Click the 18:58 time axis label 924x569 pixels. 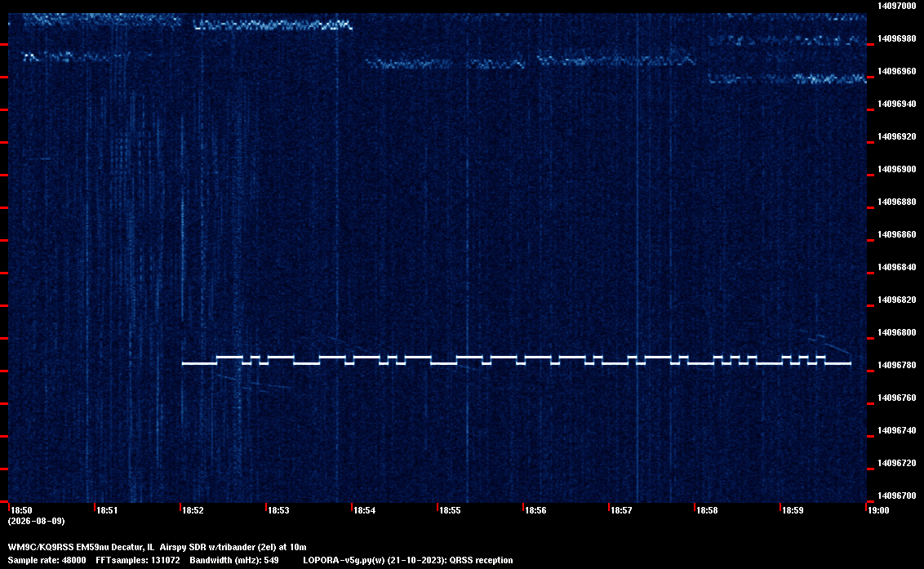click(707, 510)
